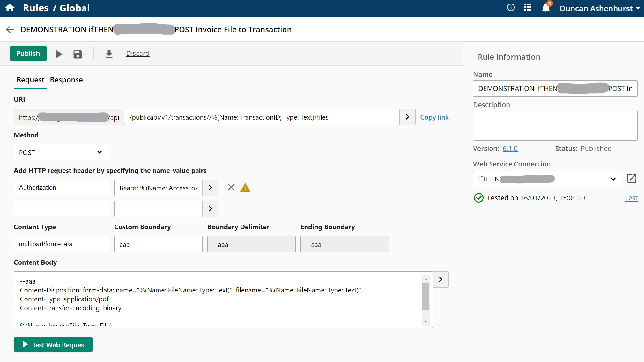Click the back arrow beside rule title
This screenshot has height=362, width=644.
10,29
